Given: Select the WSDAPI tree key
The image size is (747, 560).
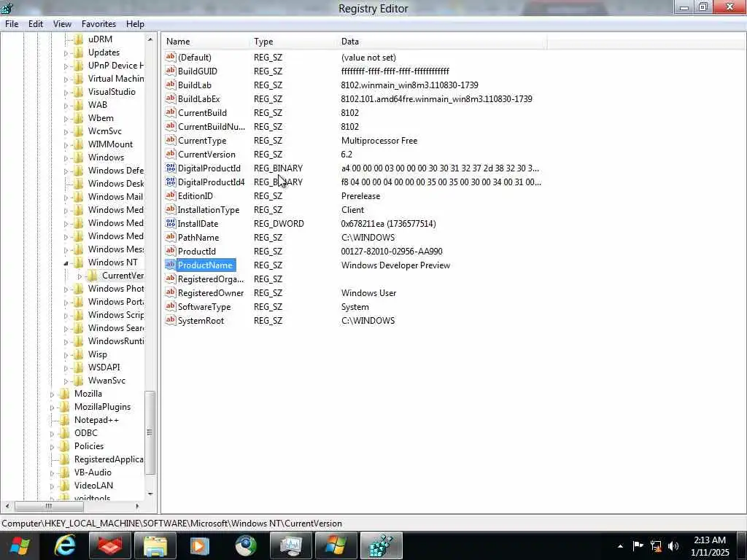Looking at the screenshot, I should pyautogui.click(x=104, y=367).
